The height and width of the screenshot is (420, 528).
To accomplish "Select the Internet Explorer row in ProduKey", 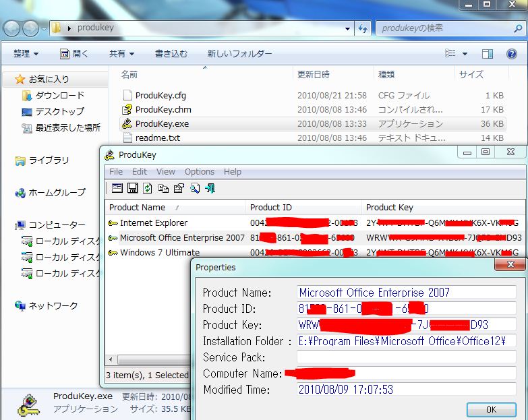I will pyautogui.click(x=315, y=222).
